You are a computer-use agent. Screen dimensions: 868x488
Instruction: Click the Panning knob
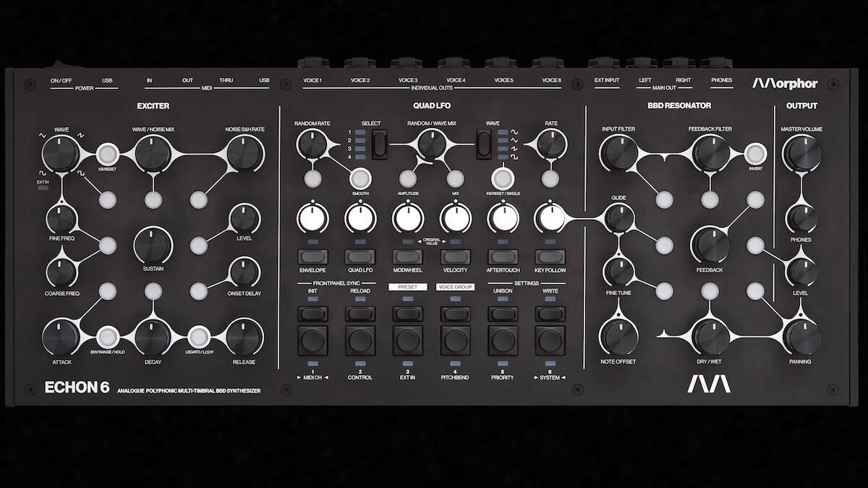(x=801, y=338)
